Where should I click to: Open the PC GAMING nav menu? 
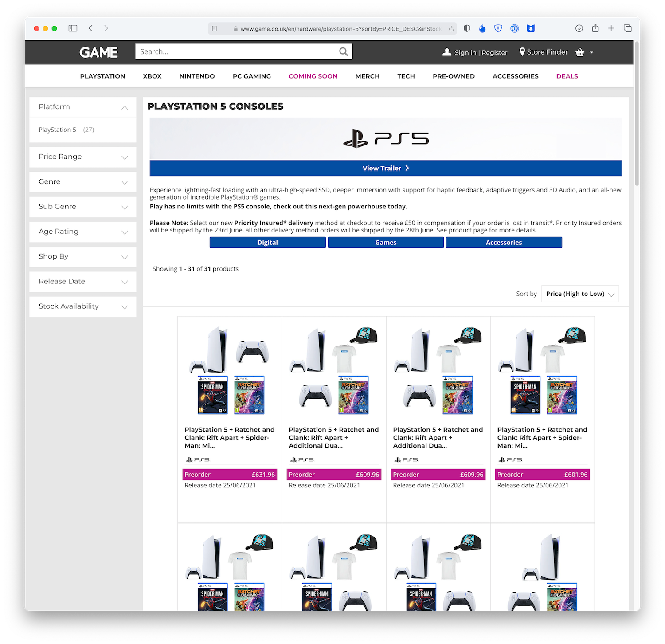[251, 76]
